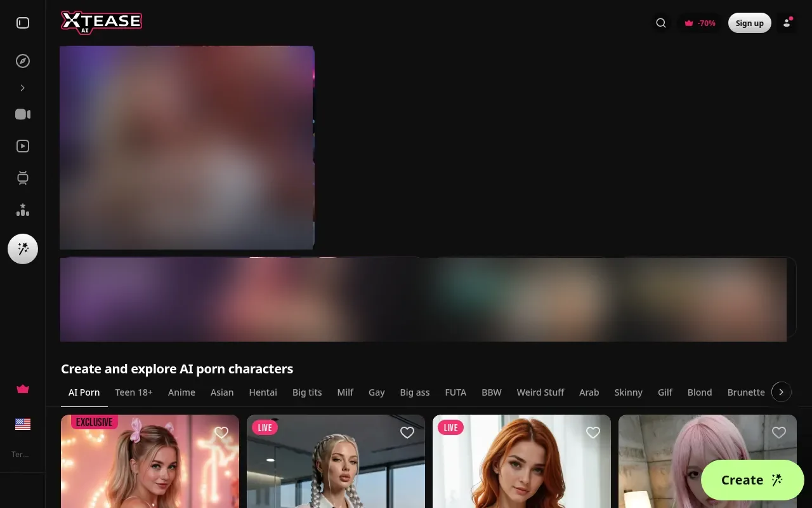This screenshot has width=812, height=508.
Task: Click the Sign up button
Action: [x=750, y=23]
